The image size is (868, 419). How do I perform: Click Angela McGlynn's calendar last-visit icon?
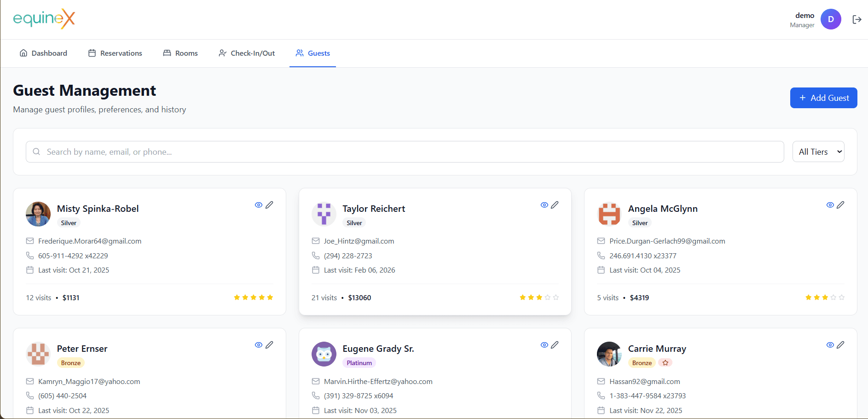pos(601,270)
